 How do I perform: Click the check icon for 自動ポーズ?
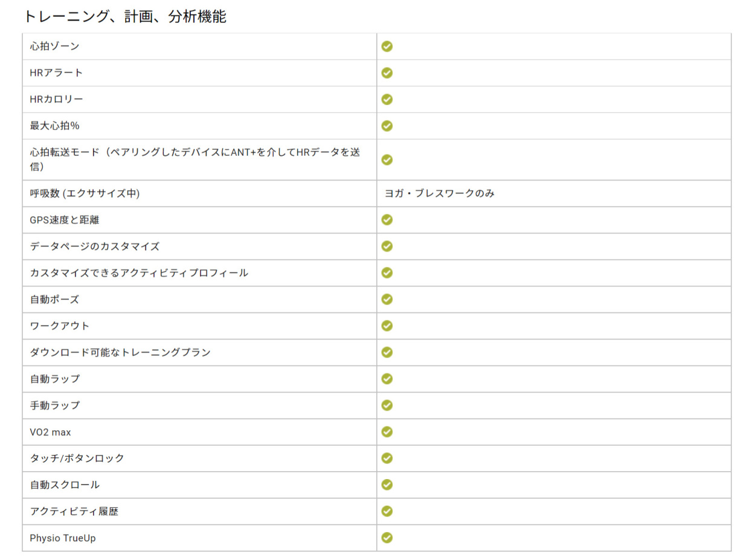[x=387, y=300]
